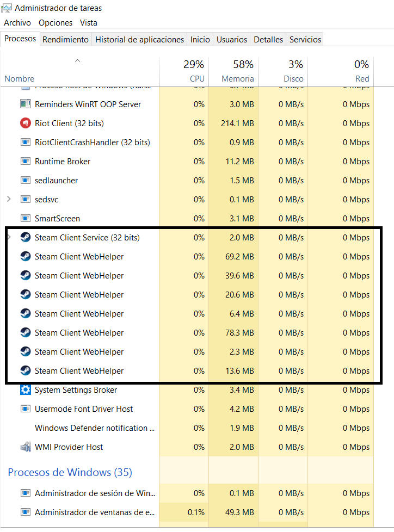Click the Reminders WinRT OOP Server icon
This screenshot has height=532, width=394.
click(26, 104)
